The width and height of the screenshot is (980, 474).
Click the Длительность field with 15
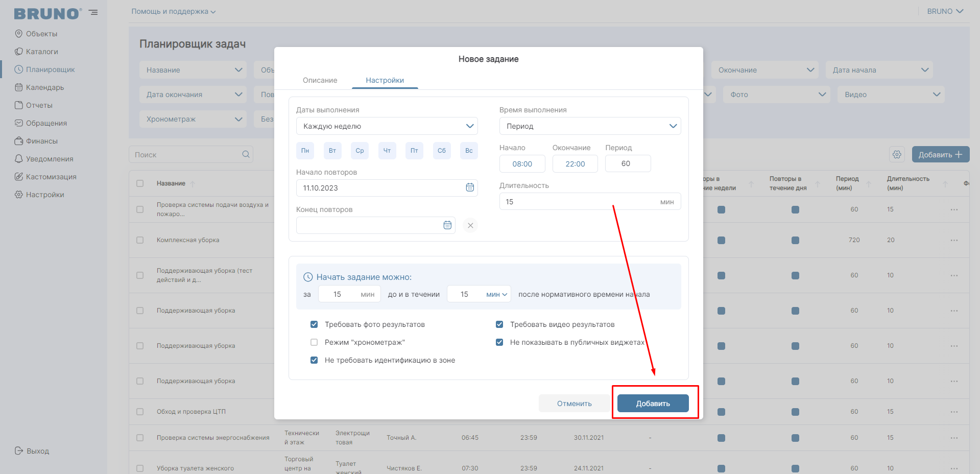click(x=590, y=202)
